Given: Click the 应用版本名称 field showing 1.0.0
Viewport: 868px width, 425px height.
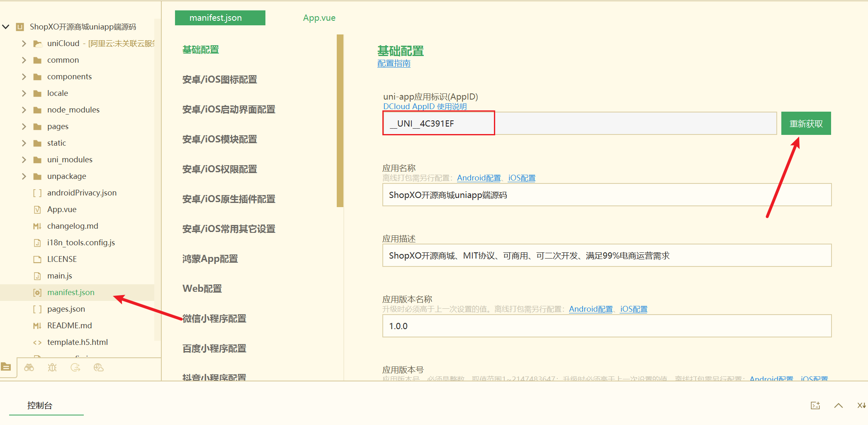Looking at the screenshot, I should [607, 326].
